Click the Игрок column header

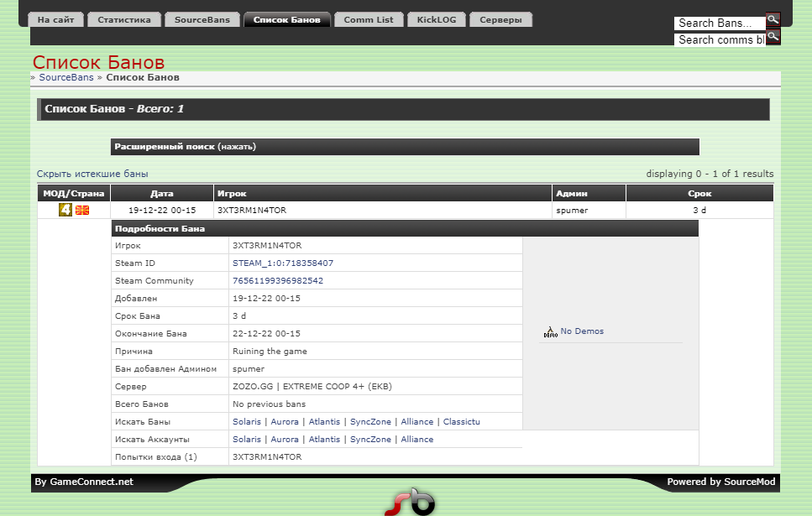pos(383,193)
